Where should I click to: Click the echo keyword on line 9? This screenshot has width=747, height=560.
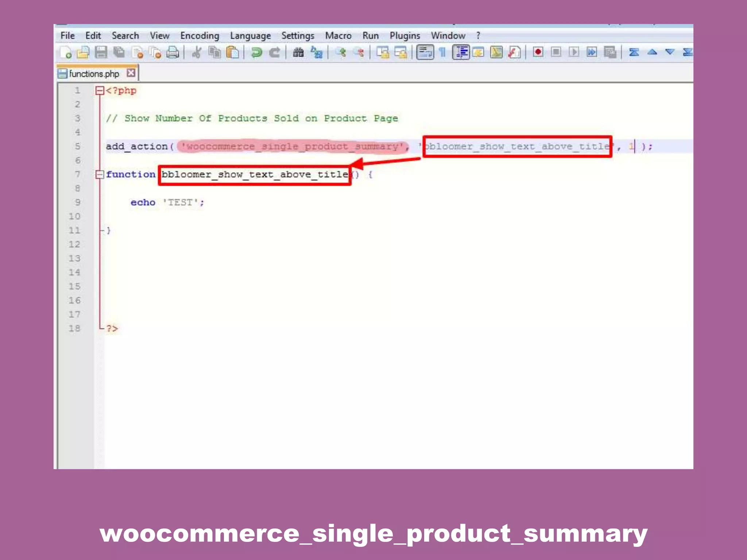143,202
